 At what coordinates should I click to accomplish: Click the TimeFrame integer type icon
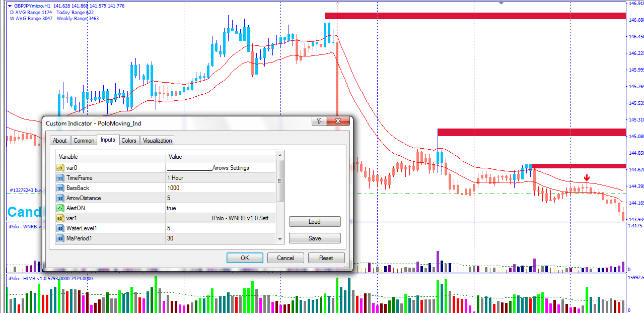(60, 178)
